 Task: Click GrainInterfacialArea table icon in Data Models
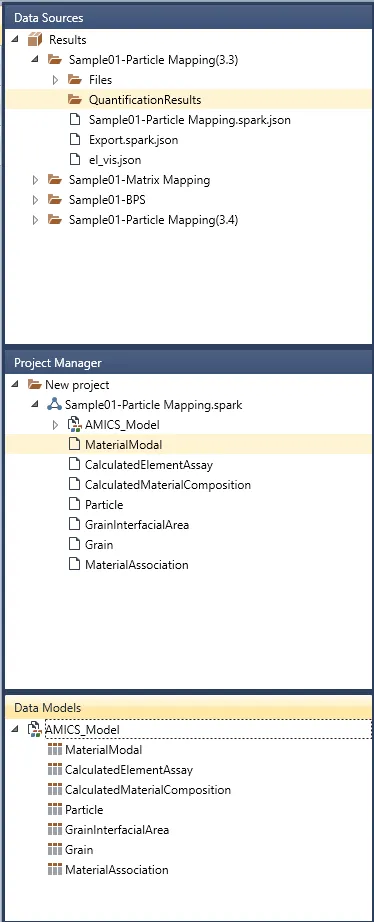pos(55,830)
